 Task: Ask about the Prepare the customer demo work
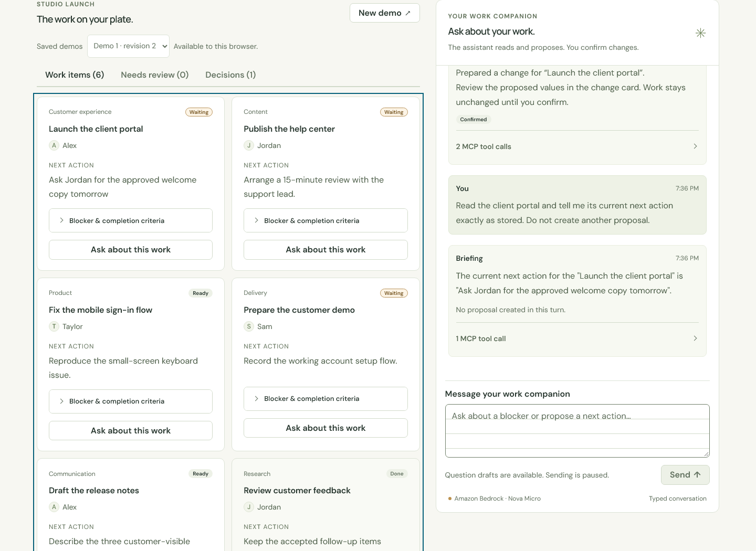pyautogui.click(x=325, y=428)
